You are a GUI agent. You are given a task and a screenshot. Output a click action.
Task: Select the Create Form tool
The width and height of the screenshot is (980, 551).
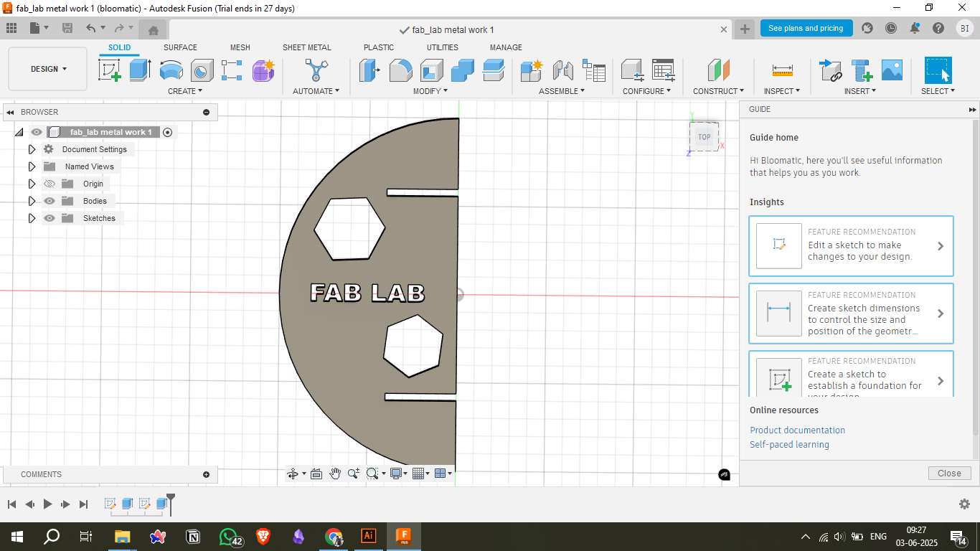[263, 70]
